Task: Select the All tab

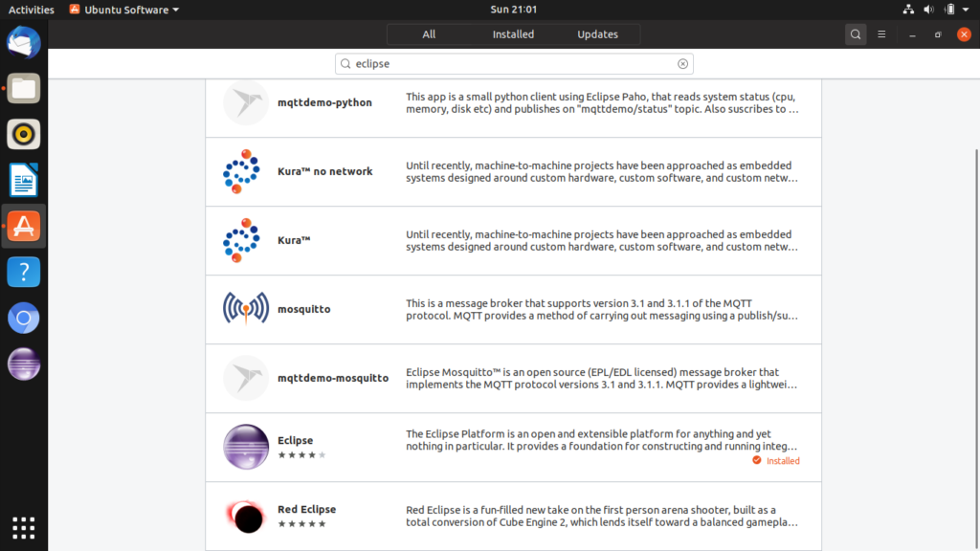Action: [429, 34]
